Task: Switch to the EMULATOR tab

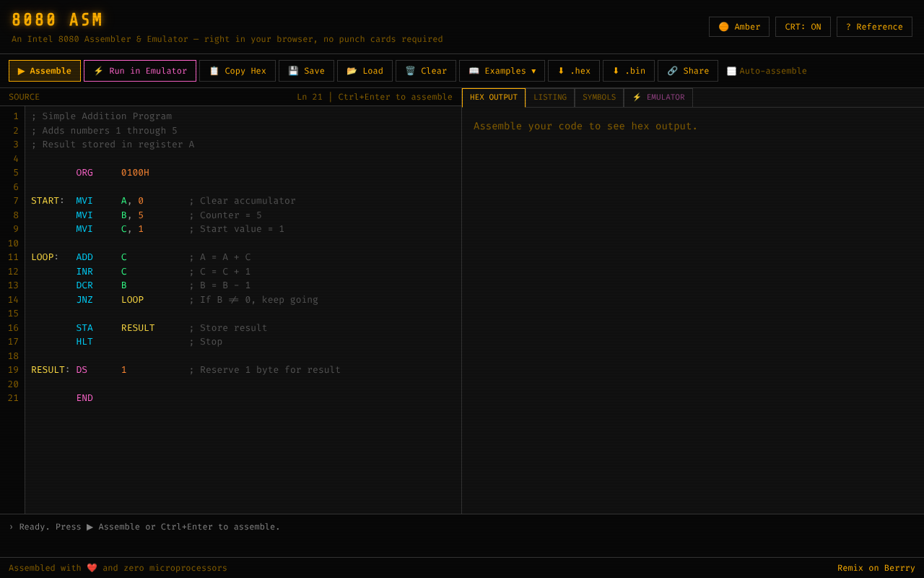Action: [x=658, y=98]
